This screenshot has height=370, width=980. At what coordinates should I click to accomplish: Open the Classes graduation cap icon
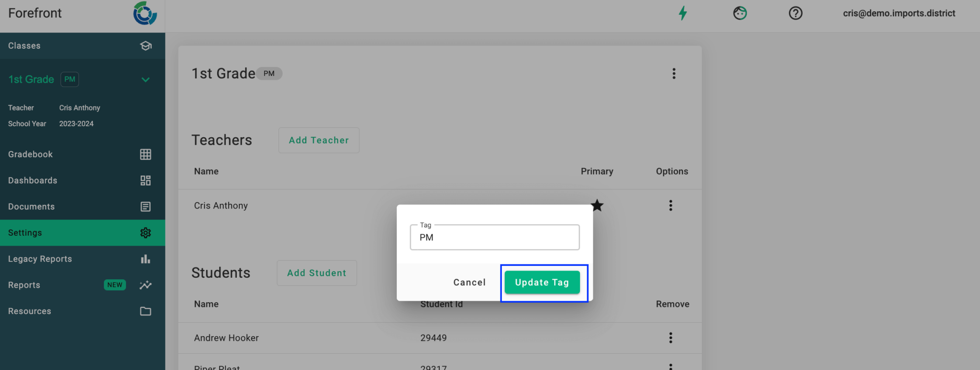[x=145, y=46]
